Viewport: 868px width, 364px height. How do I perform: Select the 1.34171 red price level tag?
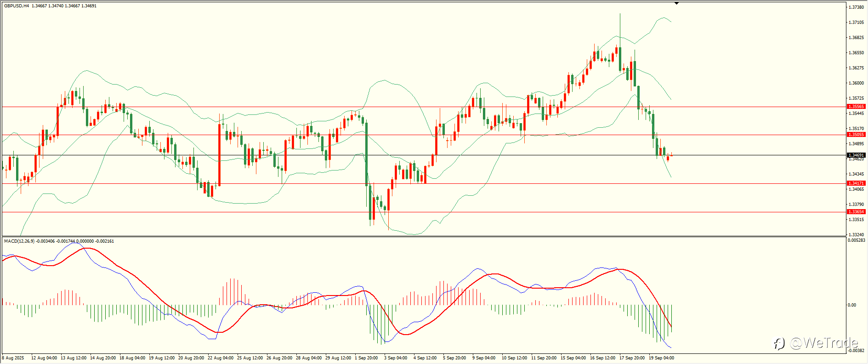click(856, 183)
